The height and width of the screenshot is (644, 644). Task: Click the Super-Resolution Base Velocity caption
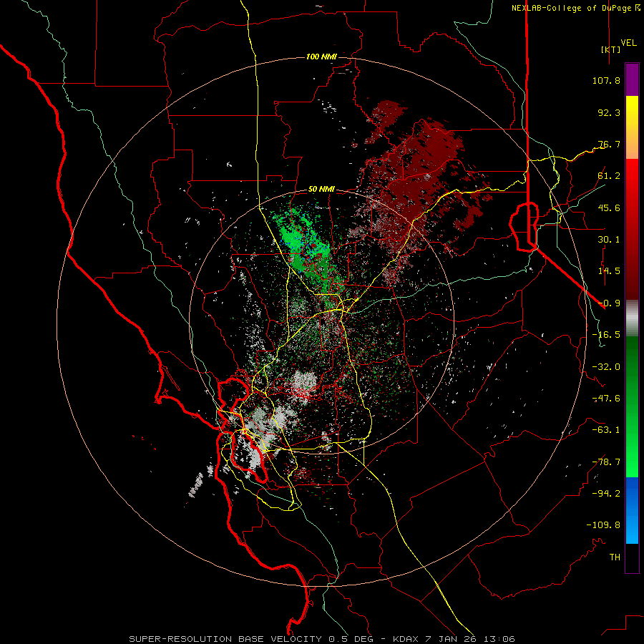click(322, 639)
